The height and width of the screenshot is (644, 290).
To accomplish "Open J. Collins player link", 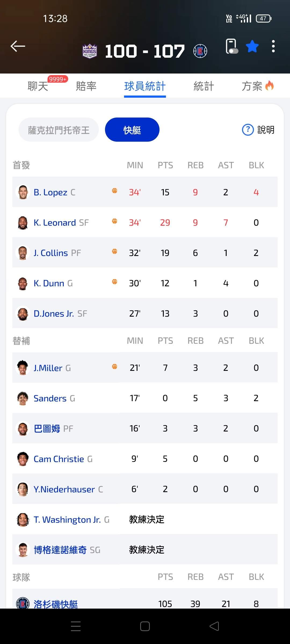I will pos(51,253).
